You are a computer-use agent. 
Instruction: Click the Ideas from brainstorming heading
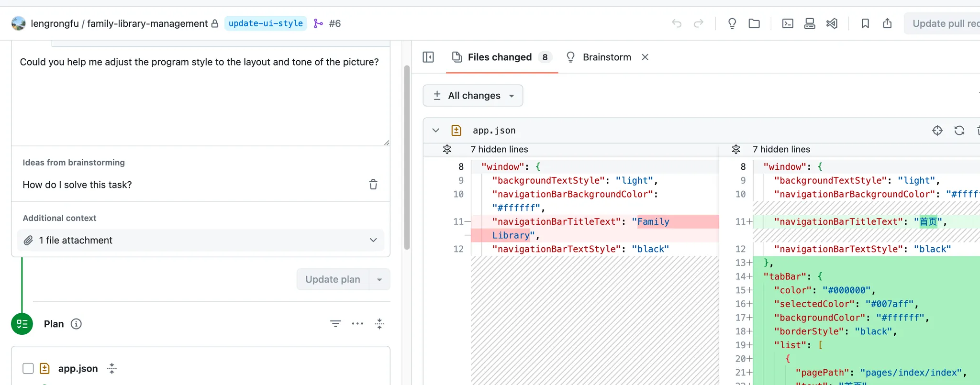point(74,163)
